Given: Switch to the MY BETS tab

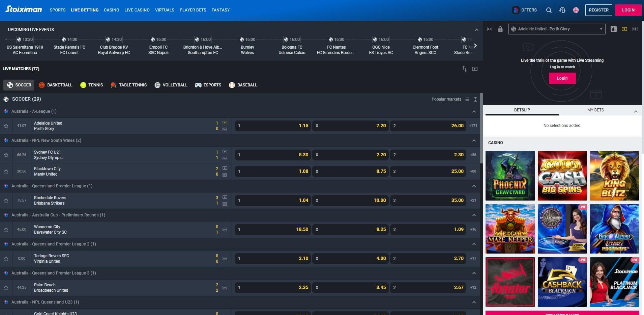Looking at the screenshot, I should pyautogui.click(x=596, y=110).
